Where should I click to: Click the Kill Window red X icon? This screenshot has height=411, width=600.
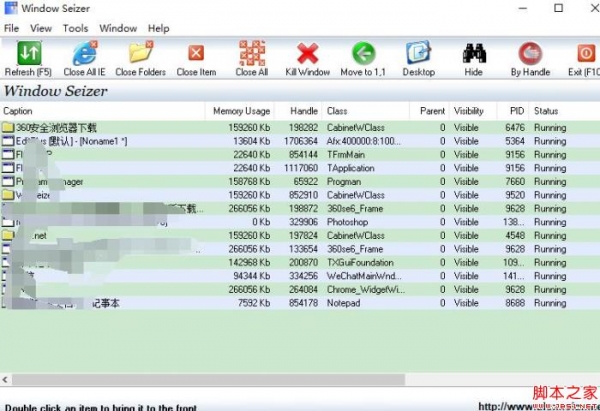pyautogui.click(x=307, y=53)
